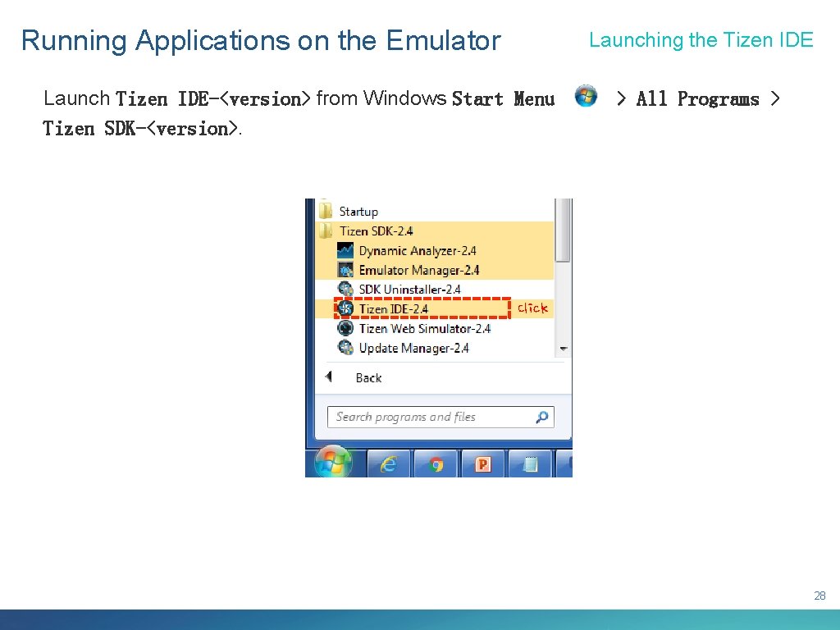Open Google Chrome from the taskbar
This screenshot has height=630, width=840.
point(436,463)
